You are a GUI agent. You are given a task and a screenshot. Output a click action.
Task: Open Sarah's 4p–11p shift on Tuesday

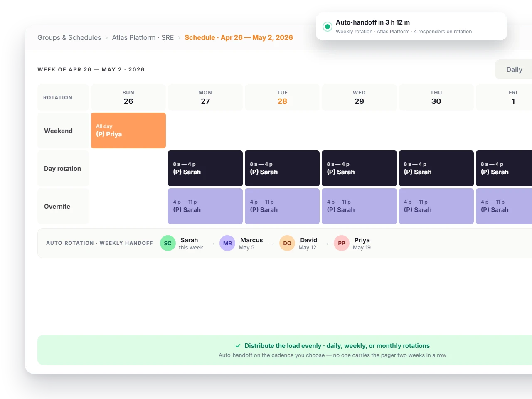pyautogui.click(x=282, y=206)
